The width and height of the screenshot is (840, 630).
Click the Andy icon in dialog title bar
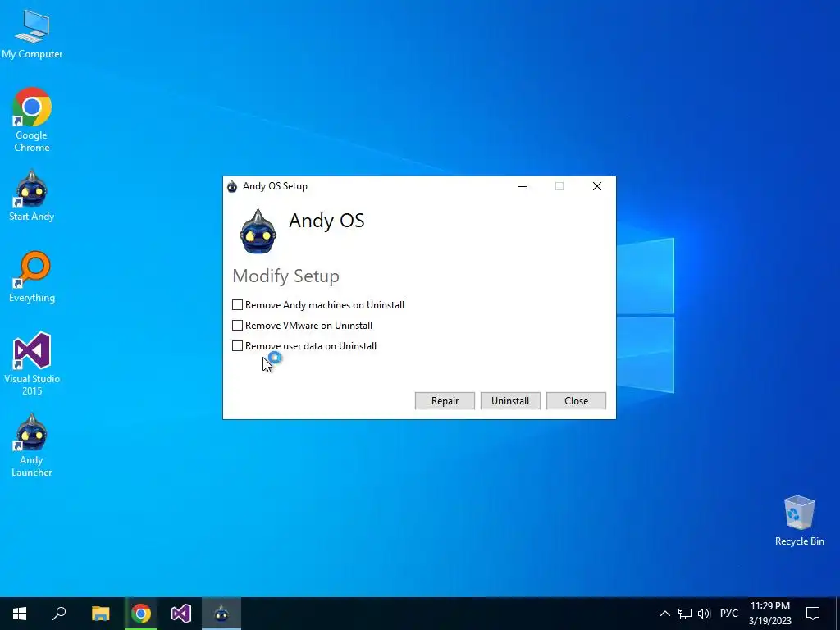pyautogui.click(x=232, y=186)
